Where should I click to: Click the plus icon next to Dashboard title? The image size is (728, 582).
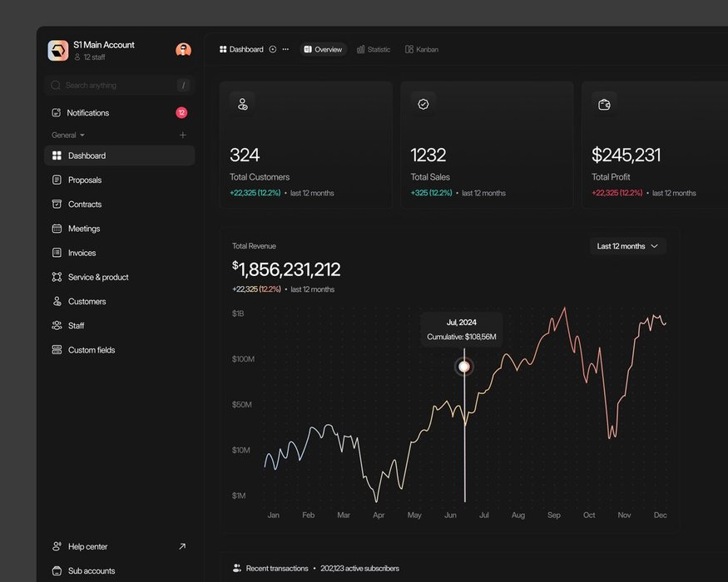[273, 50]
